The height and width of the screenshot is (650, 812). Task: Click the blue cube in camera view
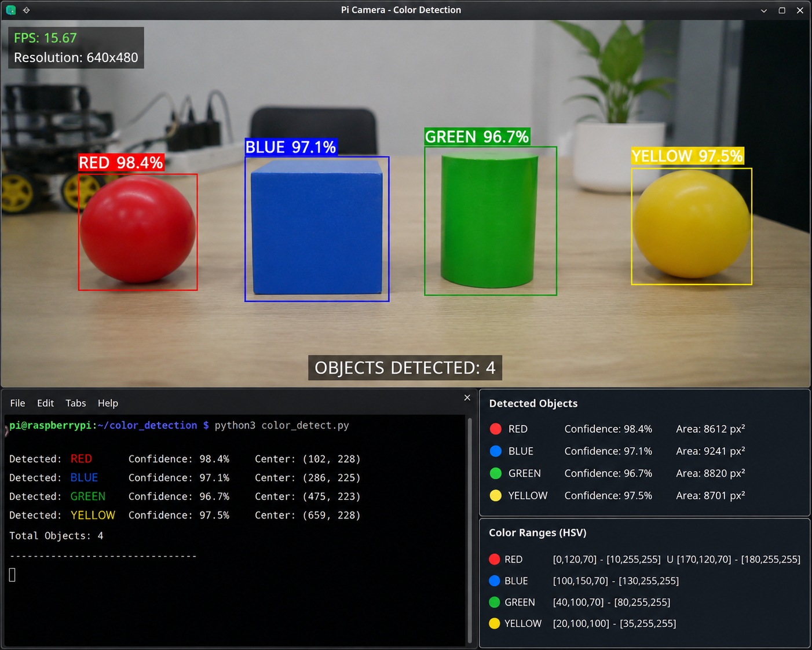(x=317, y=227)
